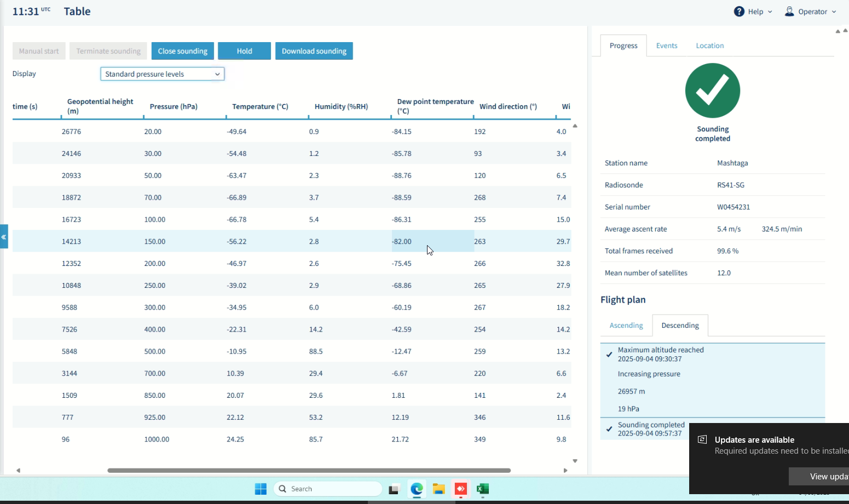Click the Hold button
Image resolution: width=849 pixels, height=504 pixels.
(x=244, y=51)
